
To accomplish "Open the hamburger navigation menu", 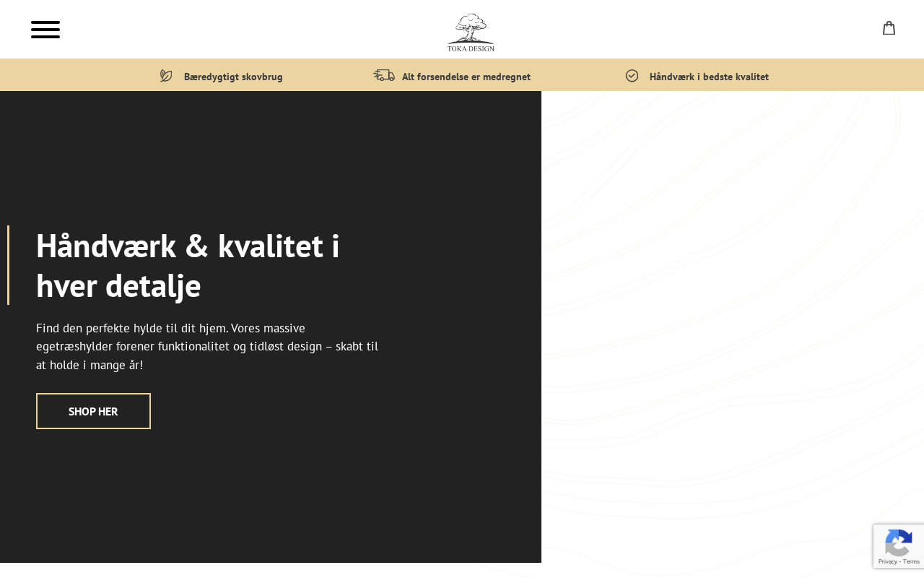I will tap(45, 30).
